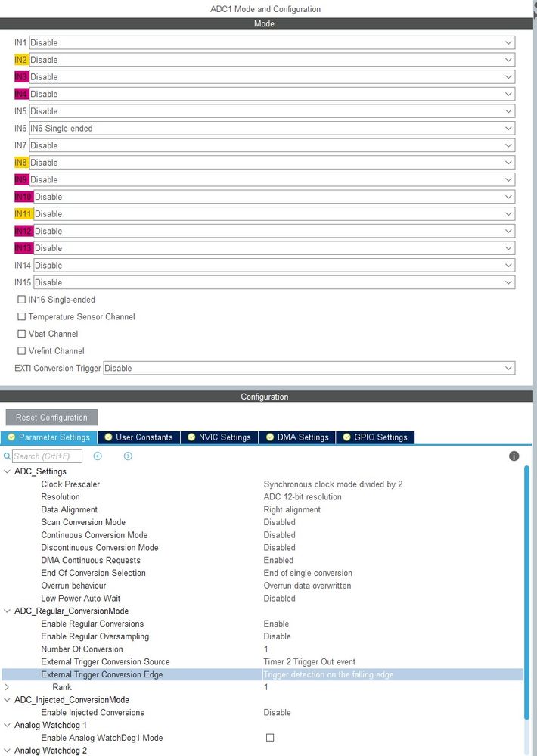Image resolution: width=537 pixels, height=756 pixels.
Task: Click NVIC Settings tab check icon
Action: (x=191, y=437)
